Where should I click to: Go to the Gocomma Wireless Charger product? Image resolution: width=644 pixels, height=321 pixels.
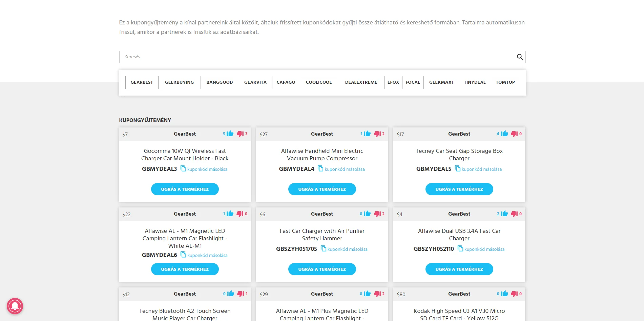[185, 189]
